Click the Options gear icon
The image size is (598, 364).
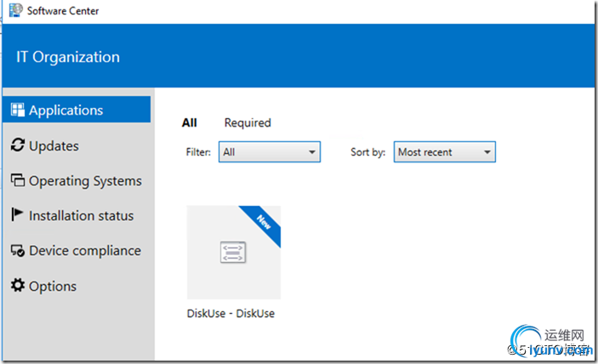(17, 286)
